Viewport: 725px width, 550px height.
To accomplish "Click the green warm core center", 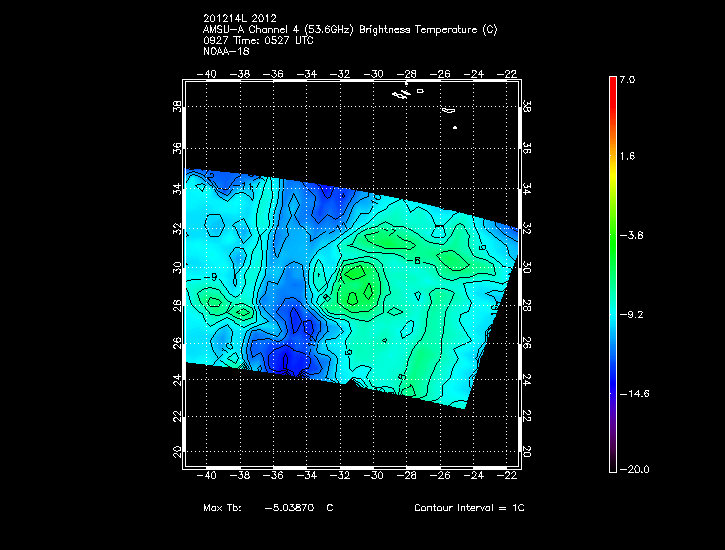I will [357, 288].
